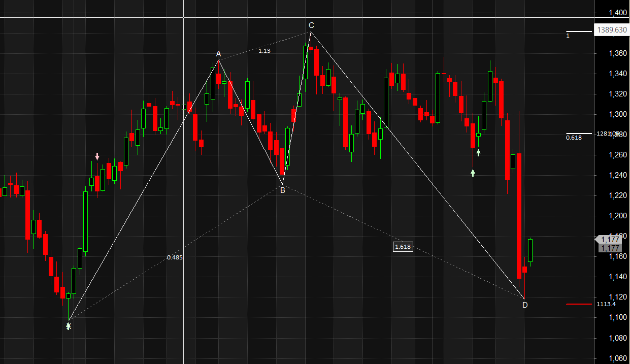Image resolution: width=630 pixels, height=364 pixels.
Task: Click the 0.485 retracement label
Action: coord(175,257)
